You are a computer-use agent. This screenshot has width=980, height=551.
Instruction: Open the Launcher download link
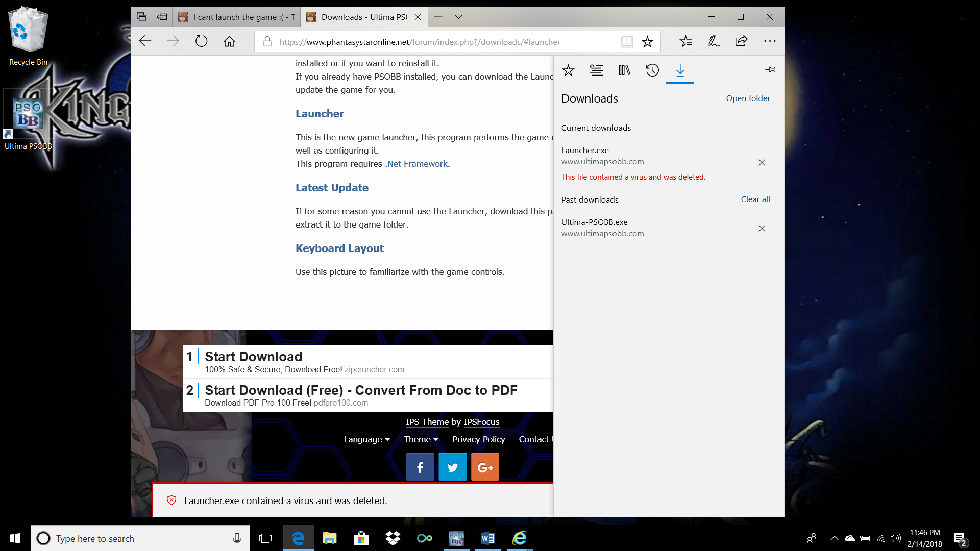tap(320, 113)
